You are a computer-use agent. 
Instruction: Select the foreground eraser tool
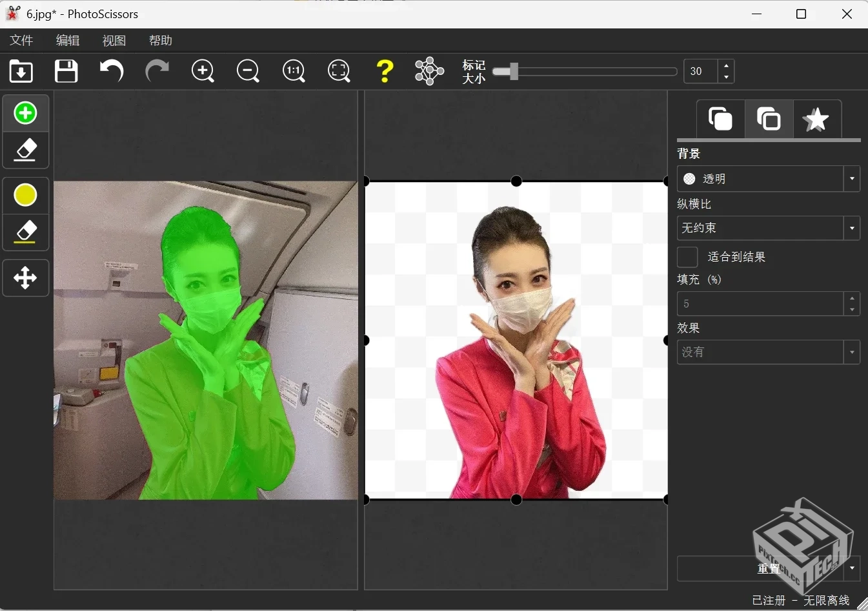click(x=25, y=150)
